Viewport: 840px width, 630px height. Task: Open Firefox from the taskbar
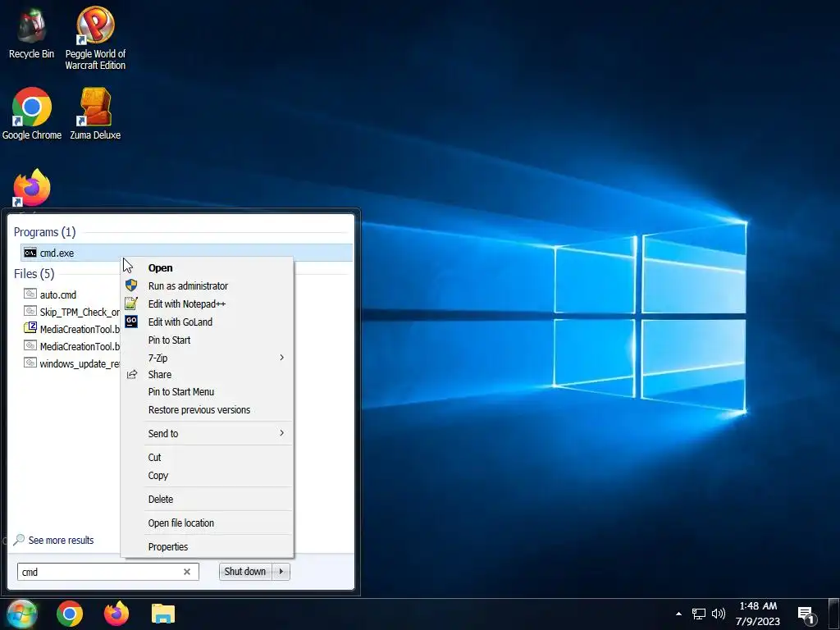pos(116,614)
